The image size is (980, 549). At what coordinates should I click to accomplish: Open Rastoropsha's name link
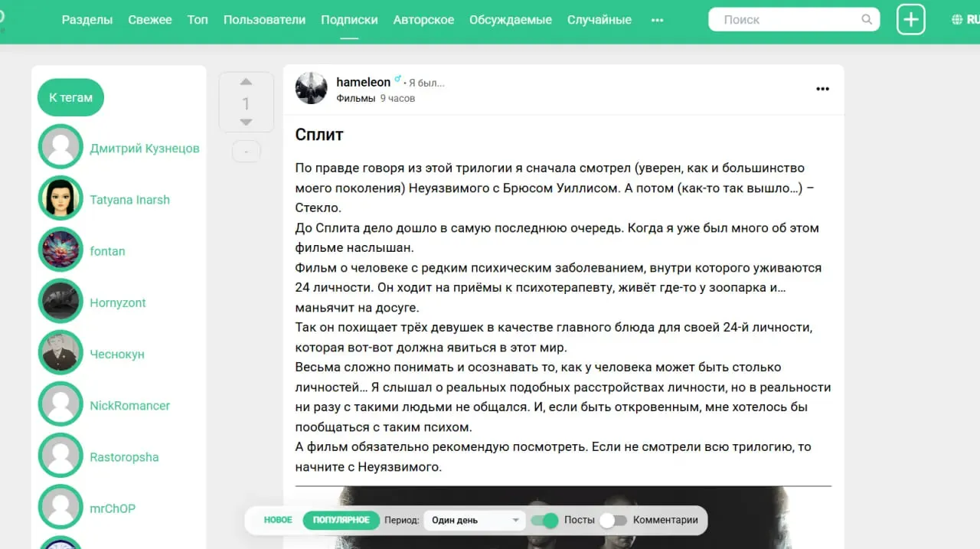point(124,457)
